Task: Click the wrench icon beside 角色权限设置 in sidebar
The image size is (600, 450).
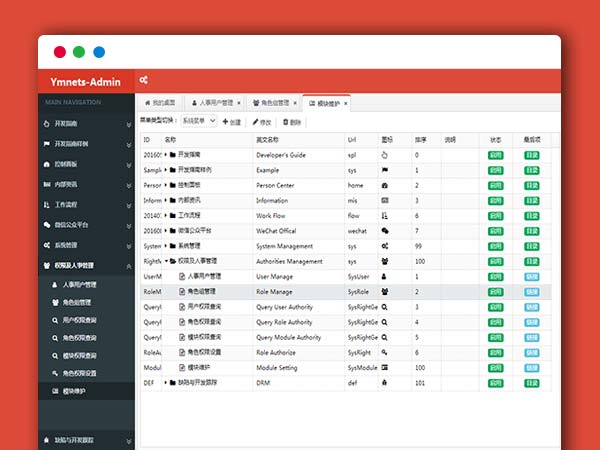Action: coord(55,373)
